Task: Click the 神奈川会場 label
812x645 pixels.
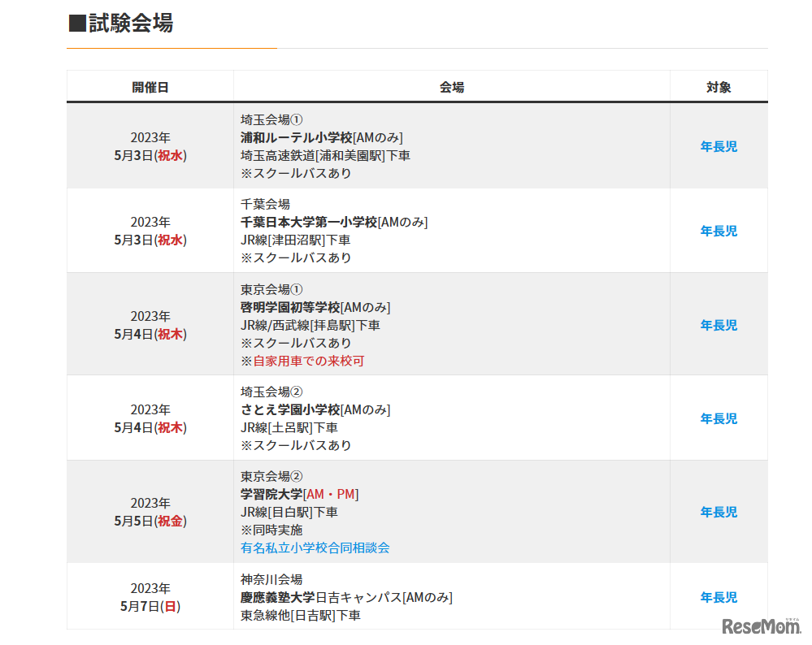Action: (x=271, y=579)
